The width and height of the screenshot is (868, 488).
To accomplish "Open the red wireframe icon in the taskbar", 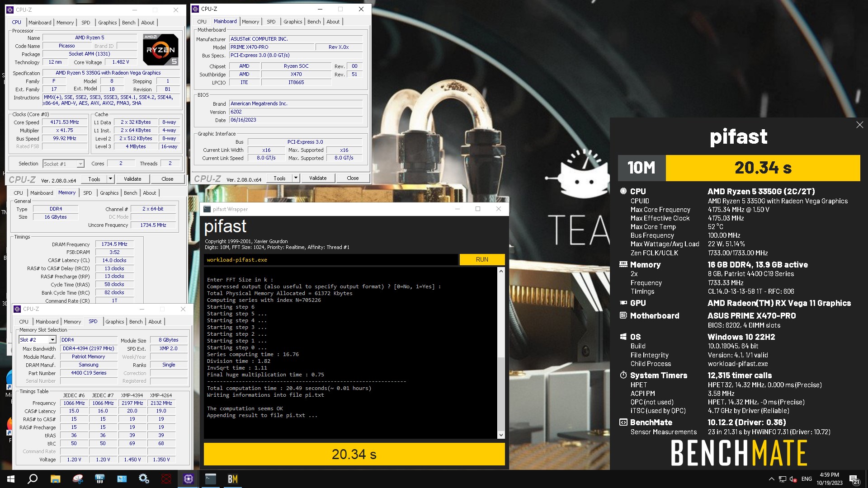I will pyautogui.click(x=166, y=479).
